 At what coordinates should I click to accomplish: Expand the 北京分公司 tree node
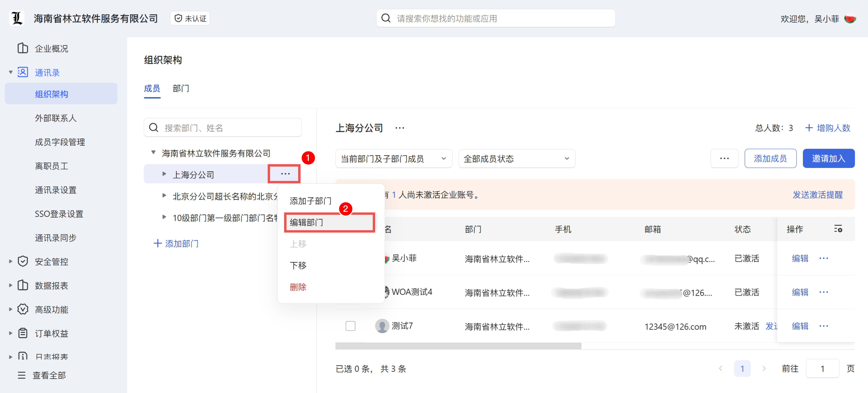[x=164, y=196]
